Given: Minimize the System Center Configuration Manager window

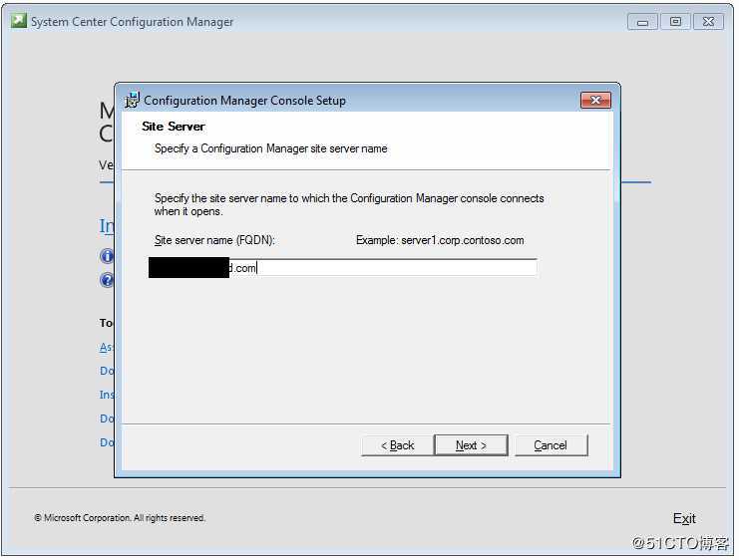Looking at the screenshot, I should 642,22.
